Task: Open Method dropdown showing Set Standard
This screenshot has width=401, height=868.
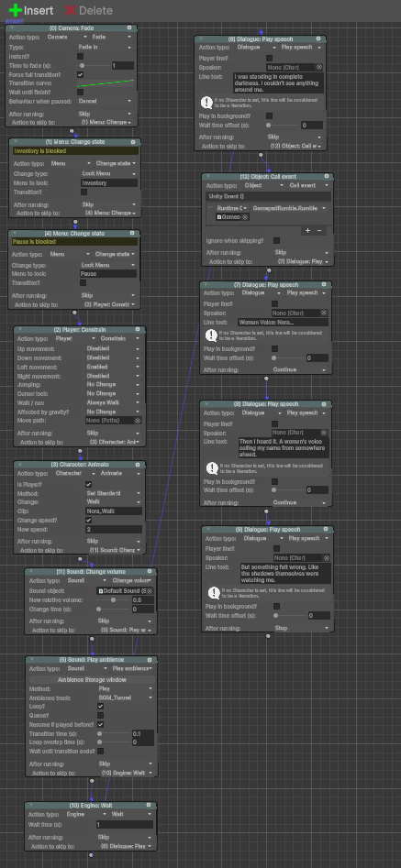Action: (x=114, y=493)
